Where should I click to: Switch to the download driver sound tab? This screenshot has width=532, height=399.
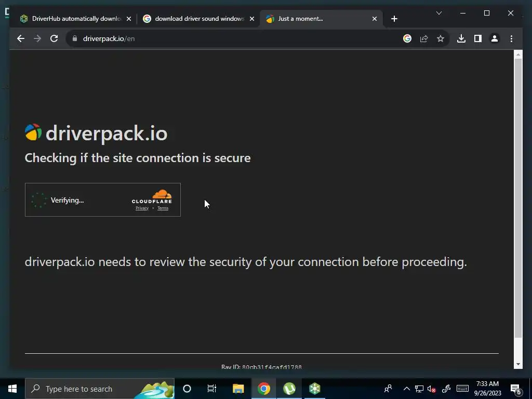click(x=199, y=19)
